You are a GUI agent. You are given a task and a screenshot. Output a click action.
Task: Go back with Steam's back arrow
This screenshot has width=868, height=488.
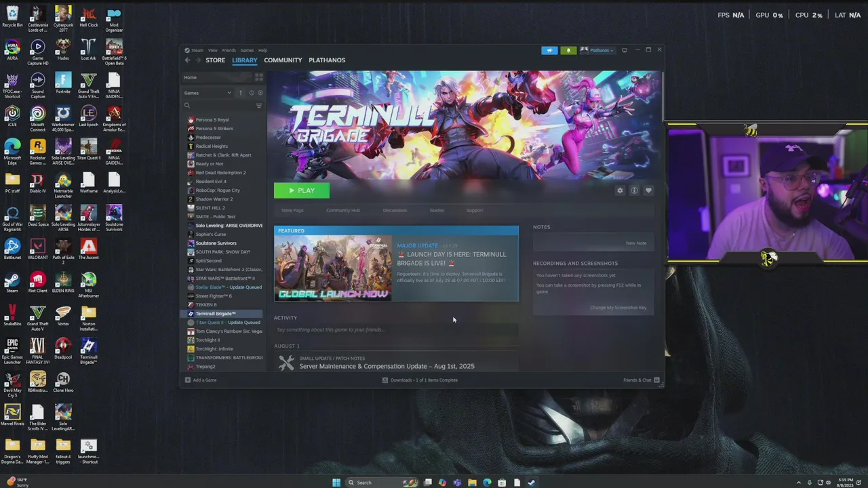point(188,60)
